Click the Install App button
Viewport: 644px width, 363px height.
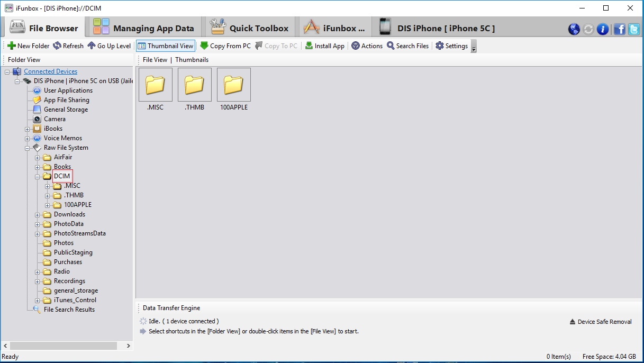(325, 46)
